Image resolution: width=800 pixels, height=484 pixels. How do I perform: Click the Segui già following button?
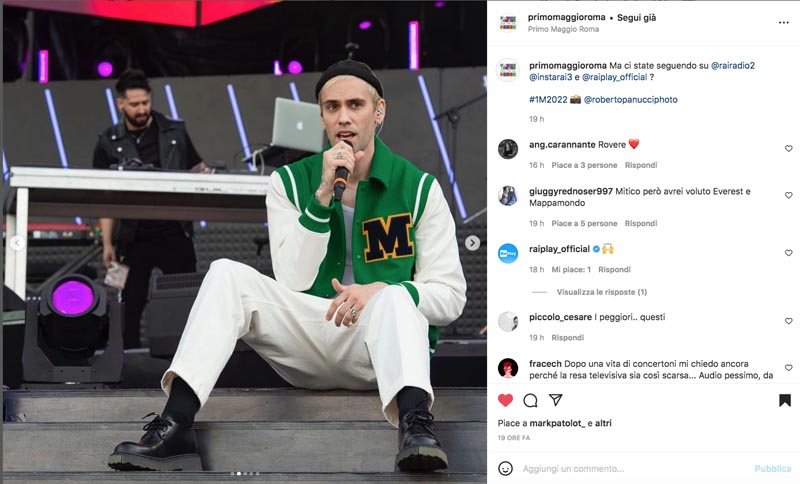click(636, 17)
